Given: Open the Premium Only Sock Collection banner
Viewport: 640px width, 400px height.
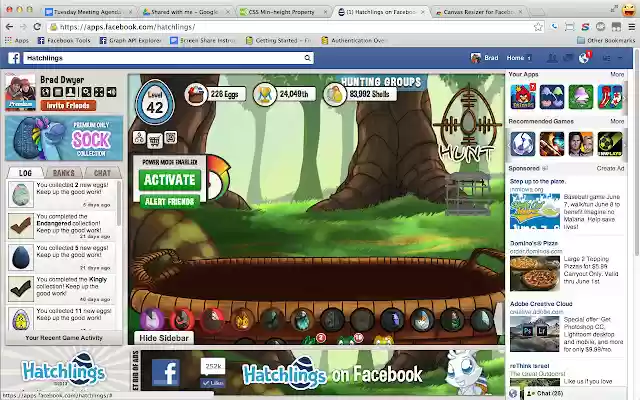Looking at the screenshot, I should pyautogui.click(x=64, y=138).
